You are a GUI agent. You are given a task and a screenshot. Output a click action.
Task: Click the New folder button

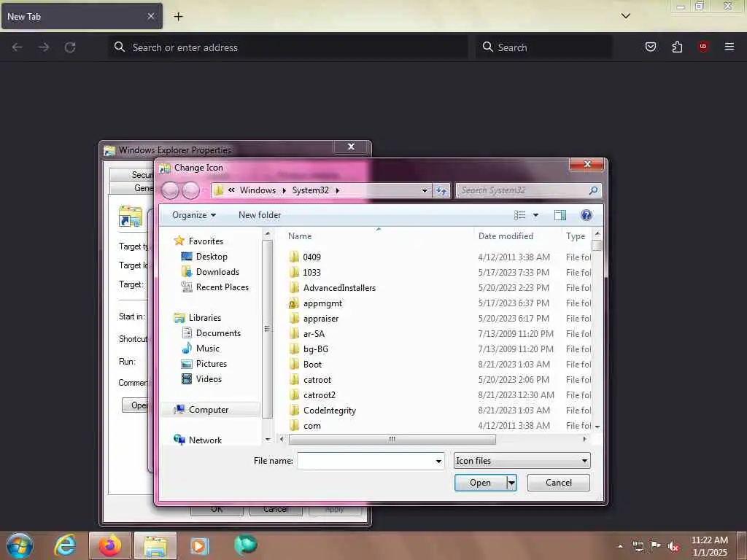pyautogui.click(x=260, y=215)
